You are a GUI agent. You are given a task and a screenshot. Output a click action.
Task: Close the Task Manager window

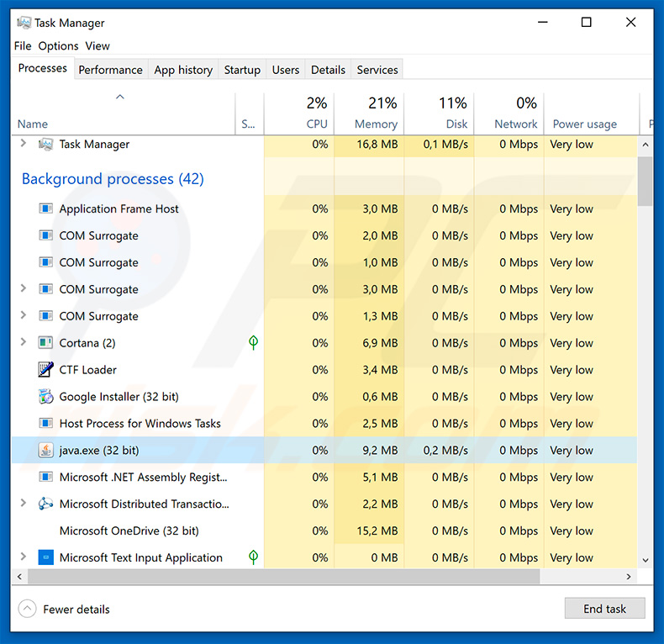[x=630, y=22]
